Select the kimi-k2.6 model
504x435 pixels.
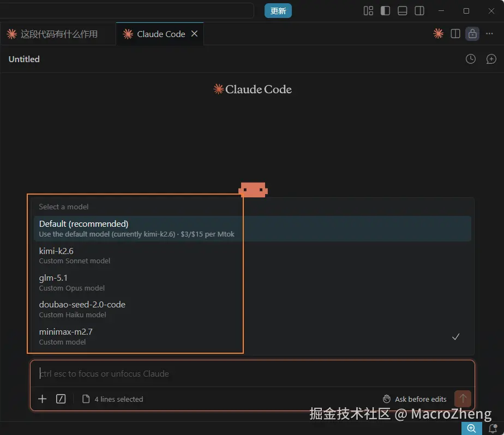[x=253, y=256]
